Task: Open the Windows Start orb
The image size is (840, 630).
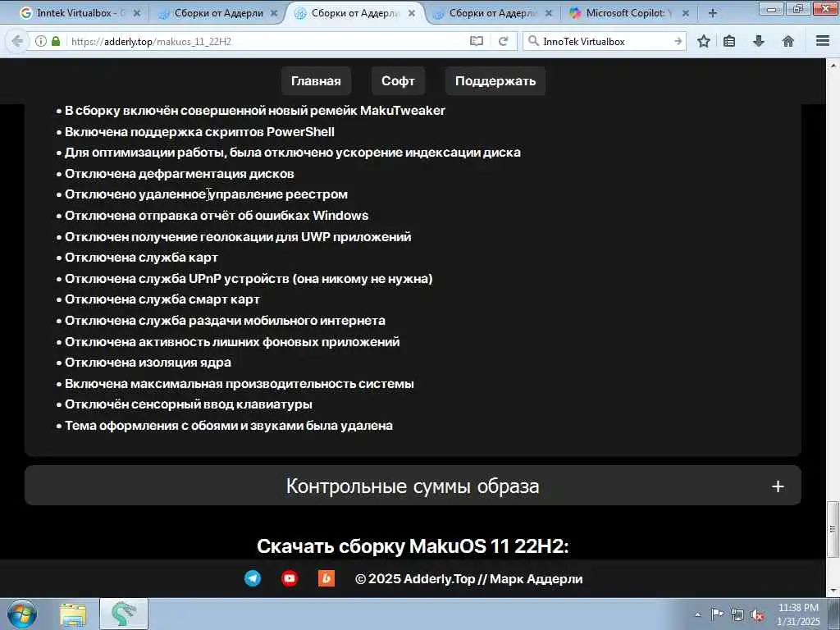Action: pos(22,614)
